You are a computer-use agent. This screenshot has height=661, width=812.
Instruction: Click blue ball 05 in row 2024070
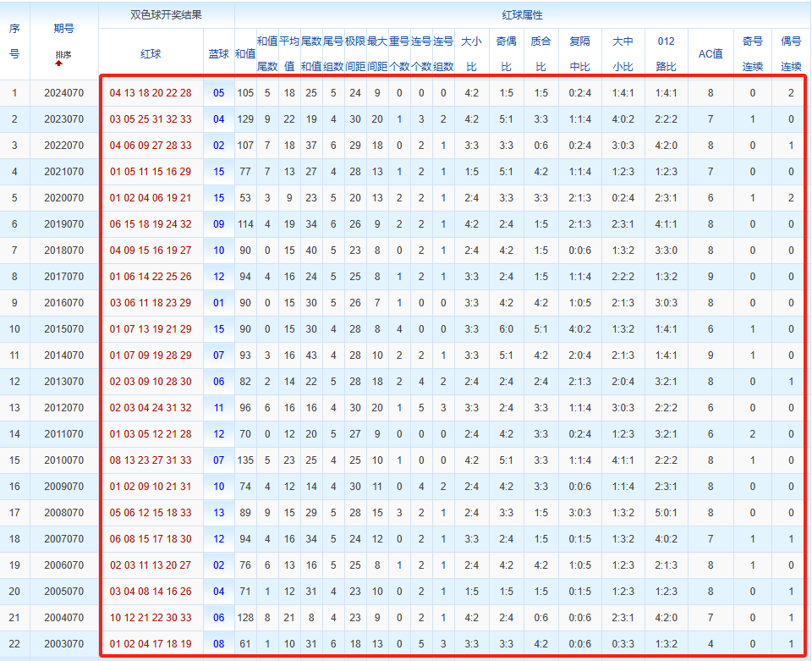[x=218, y=93]
